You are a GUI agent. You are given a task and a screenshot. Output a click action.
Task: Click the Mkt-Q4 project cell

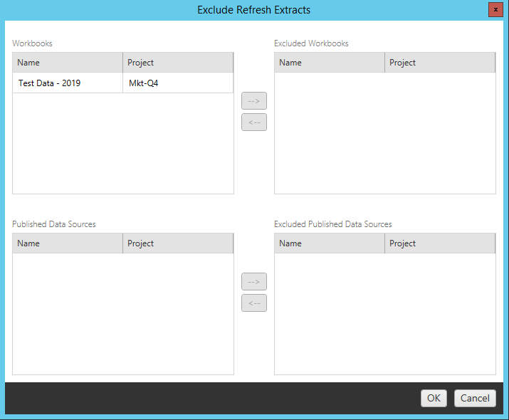[x=178, y=83]
